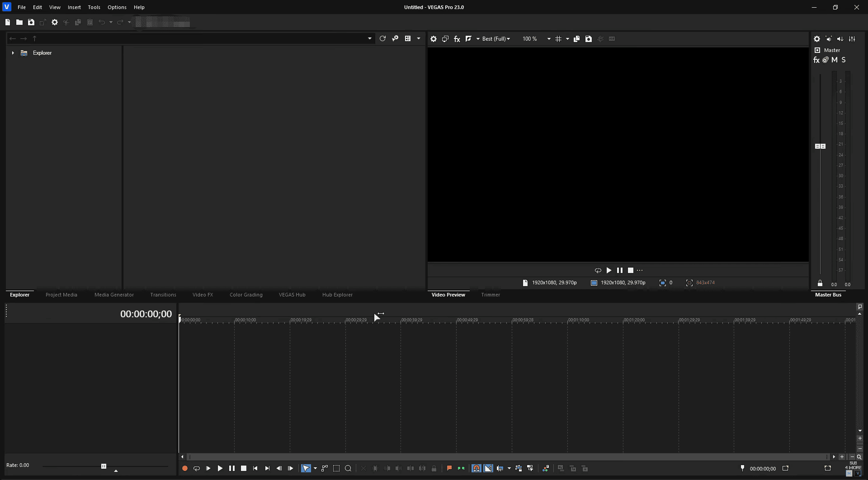
Task: Refresh the Explorer file listing
Action: point(382,39)
